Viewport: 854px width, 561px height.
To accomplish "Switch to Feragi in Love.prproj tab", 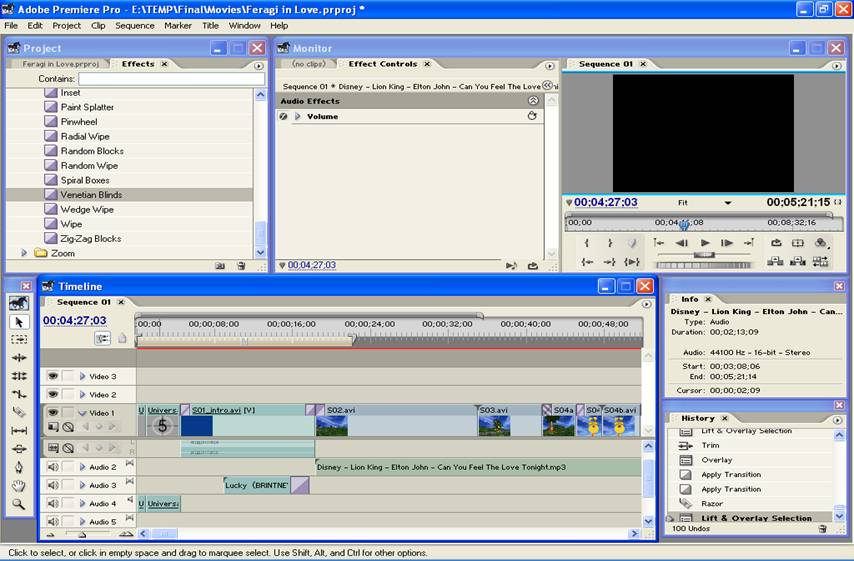I will tap(60, 64).
